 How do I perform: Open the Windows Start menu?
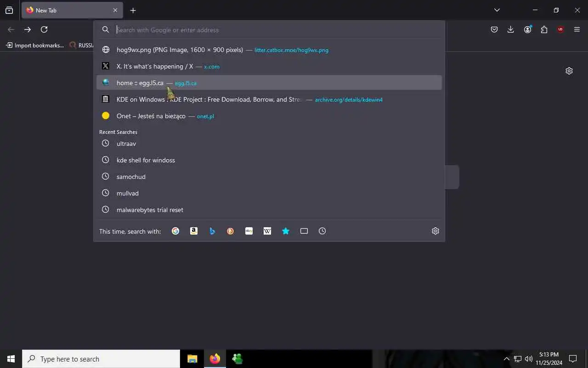point(11,359)
